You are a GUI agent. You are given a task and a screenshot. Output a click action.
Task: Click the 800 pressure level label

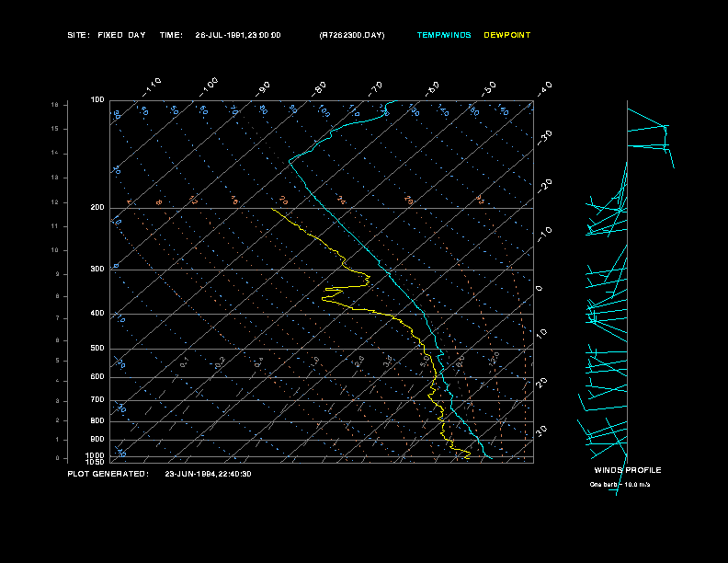point(97,420)
